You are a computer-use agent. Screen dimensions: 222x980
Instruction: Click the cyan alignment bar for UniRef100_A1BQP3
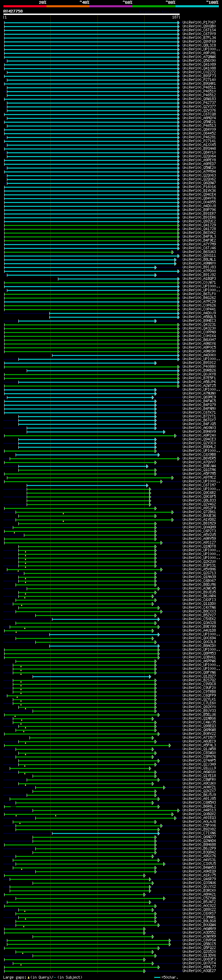tap(119, 279)
